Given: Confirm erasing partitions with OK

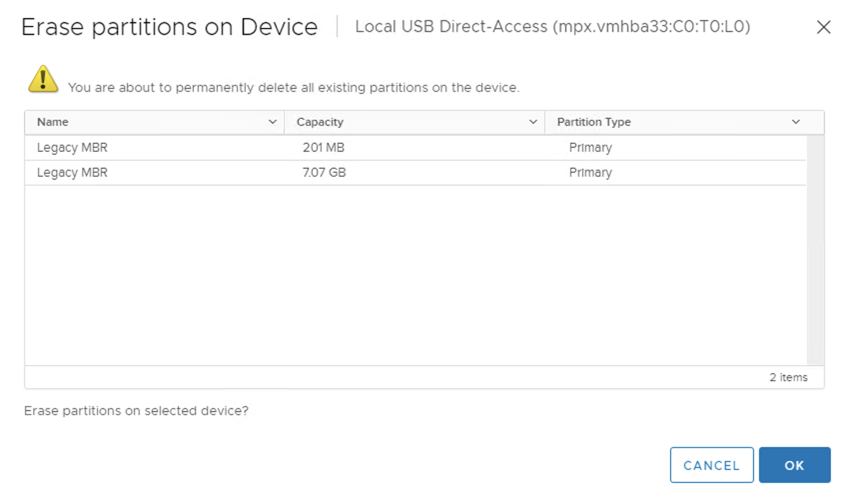Looking at the screenshot, I should pyautogui.click(x=795, y=465).
